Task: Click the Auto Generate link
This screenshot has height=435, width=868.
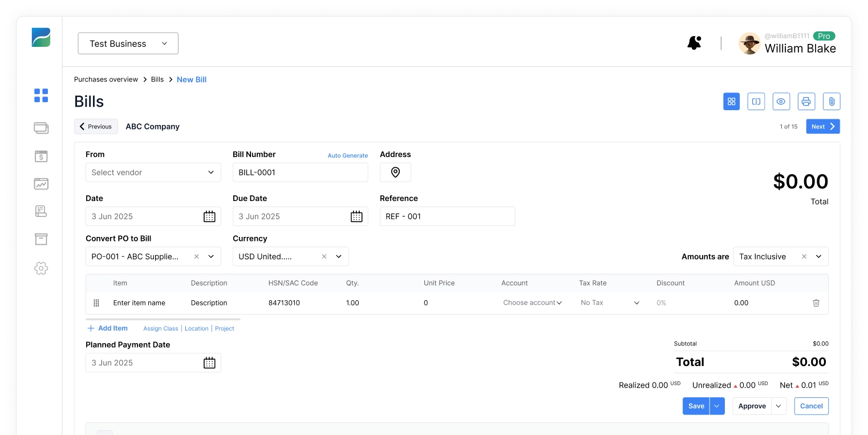Action: coord(347,155)
